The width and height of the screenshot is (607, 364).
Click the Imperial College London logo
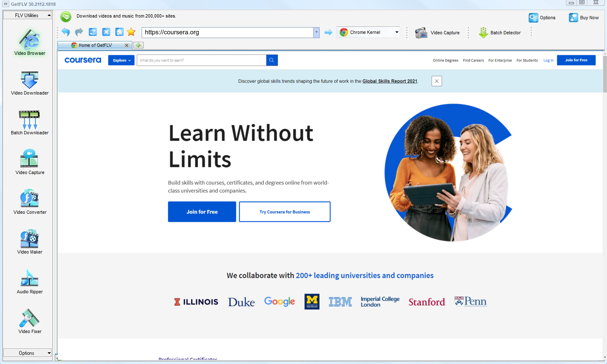380,302
